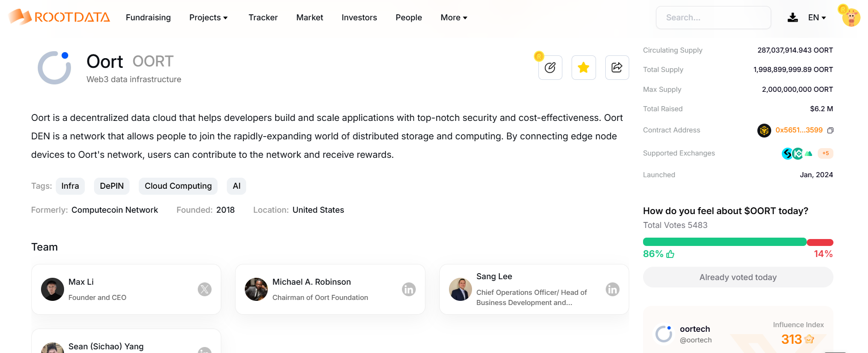Viewport: 868px width, 353px height.
Task: Open the More dropdown menu
Action: click(454, 18)
